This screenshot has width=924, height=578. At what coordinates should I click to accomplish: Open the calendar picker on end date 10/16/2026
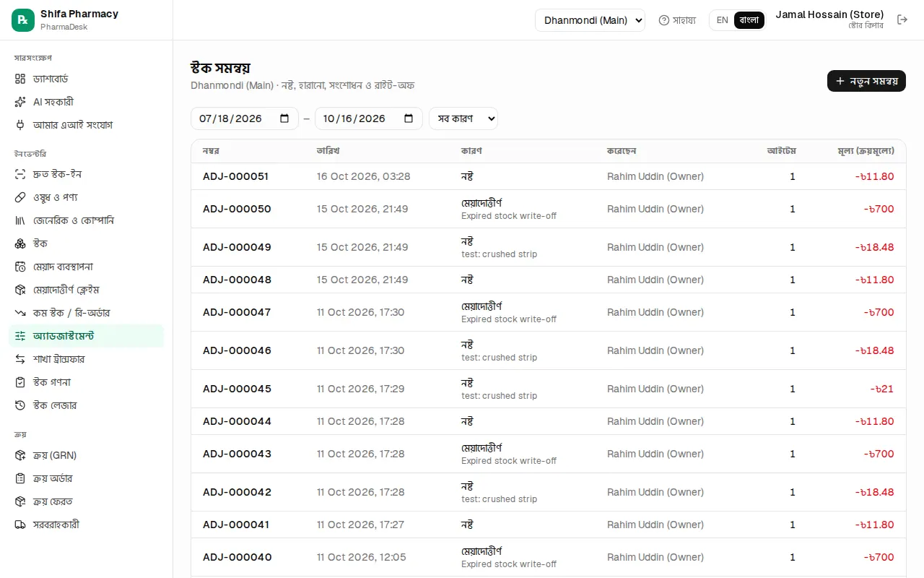tap(409, 118)
